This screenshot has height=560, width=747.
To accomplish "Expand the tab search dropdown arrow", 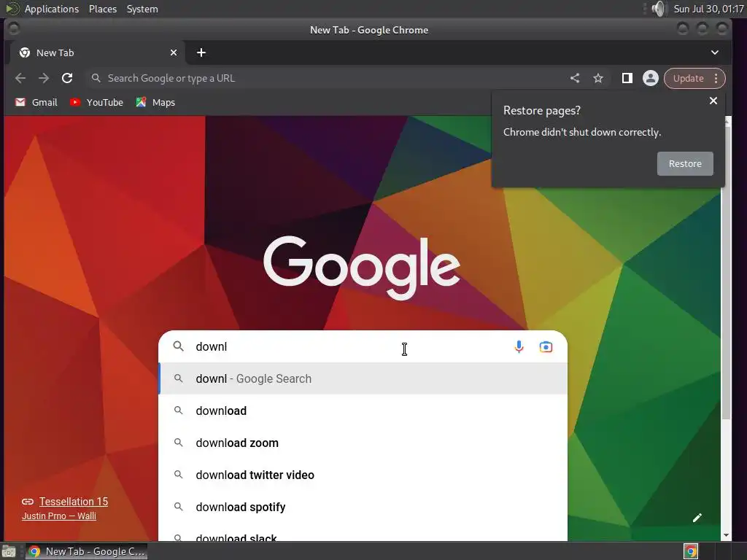I will pos(715,52).
